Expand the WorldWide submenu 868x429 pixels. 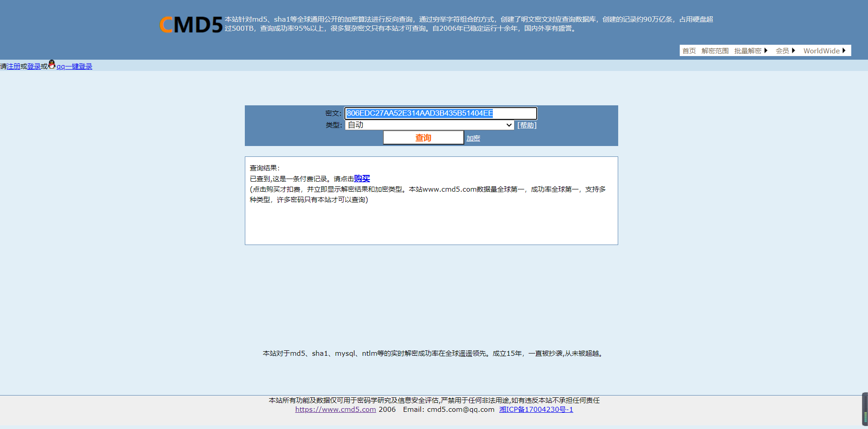coord(822,51)
